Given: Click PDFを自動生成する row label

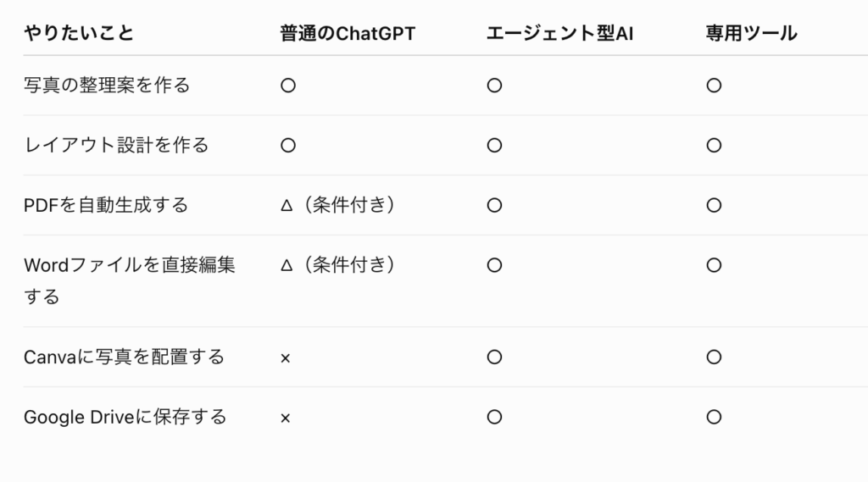Looking at the screenshot, I should 106,205.
